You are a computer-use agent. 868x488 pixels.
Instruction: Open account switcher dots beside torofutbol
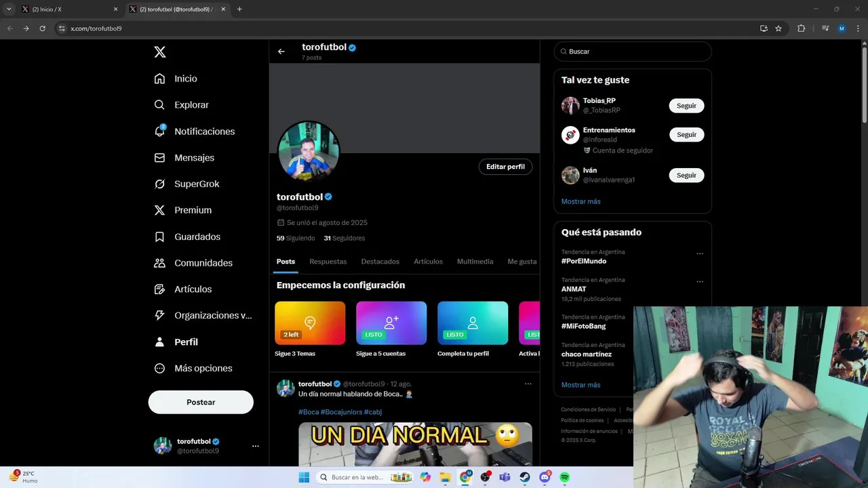point(256,446)
